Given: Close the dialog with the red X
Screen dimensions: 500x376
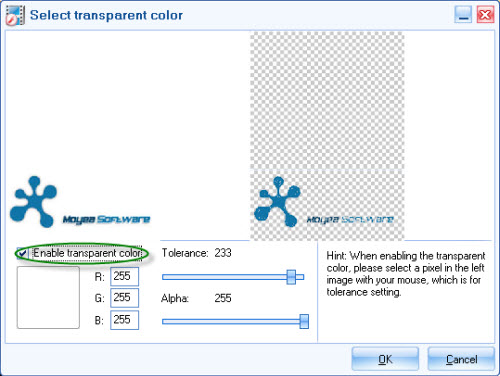Looking at the screenshot, I should click(485, 15).
